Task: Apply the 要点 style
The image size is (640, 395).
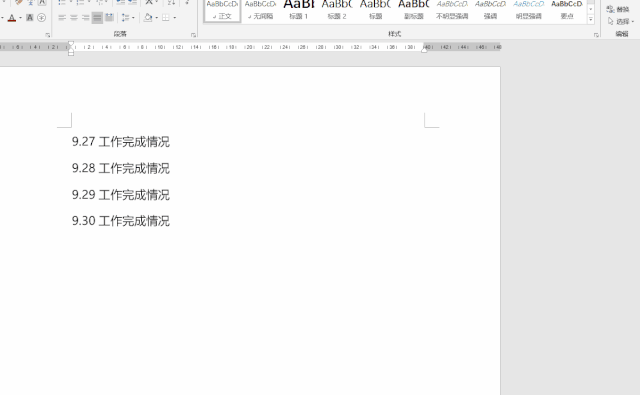Action: pos(567,11)
